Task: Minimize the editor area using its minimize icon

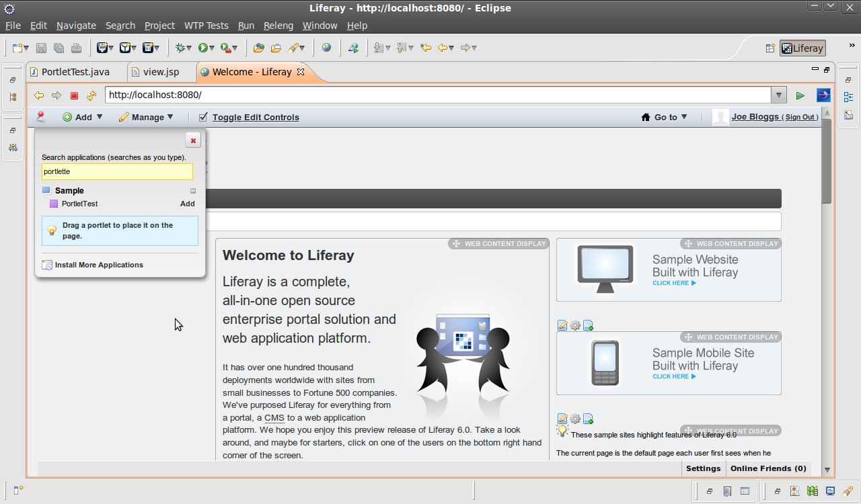Action: [x=815, y=69]
